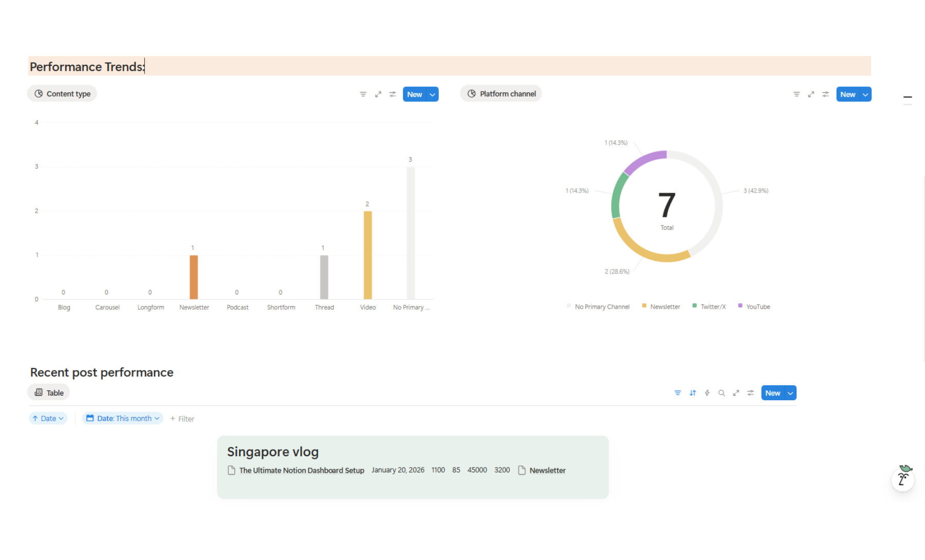Click the Recent post performance heading

102,372
